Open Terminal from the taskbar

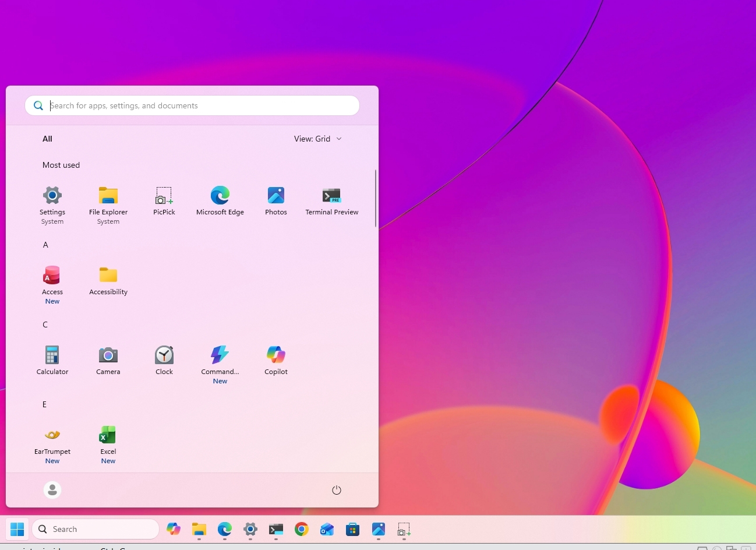[x=276, y=529]
